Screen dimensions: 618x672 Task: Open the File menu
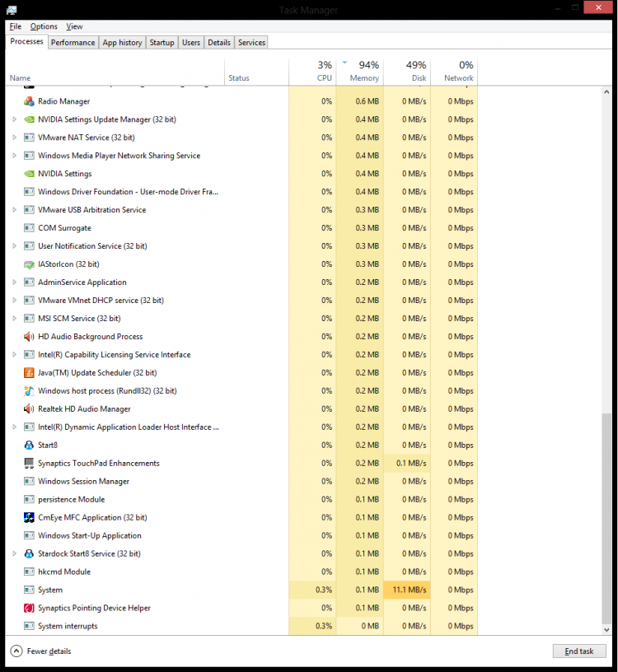16,26
